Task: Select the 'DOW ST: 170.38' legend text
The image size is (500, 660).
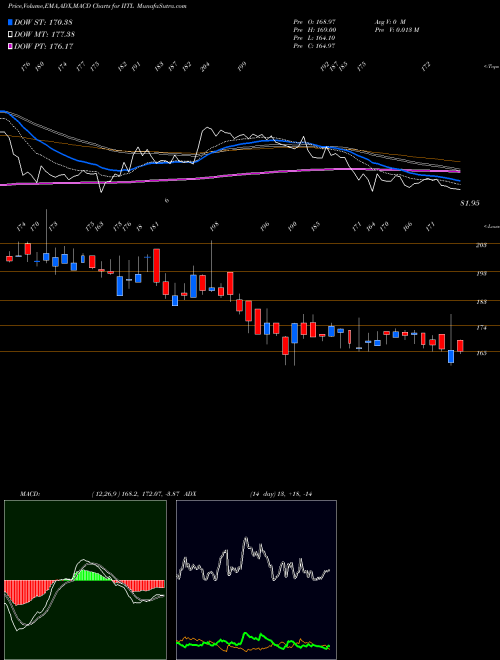Action: [x=43, y=23]
